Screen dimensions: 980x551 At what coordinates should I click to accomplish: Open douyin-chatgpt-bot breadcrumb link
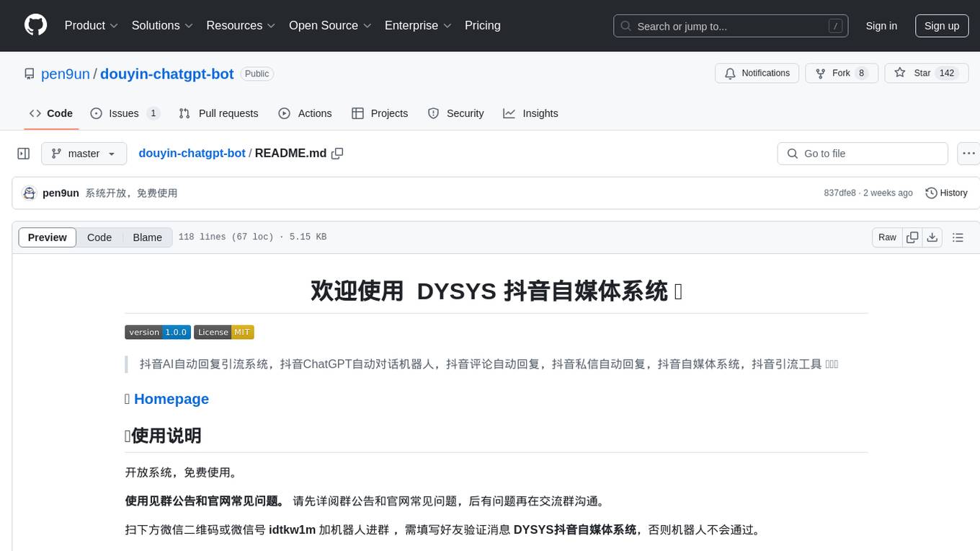pyautogui.click(x=192, y=154)
